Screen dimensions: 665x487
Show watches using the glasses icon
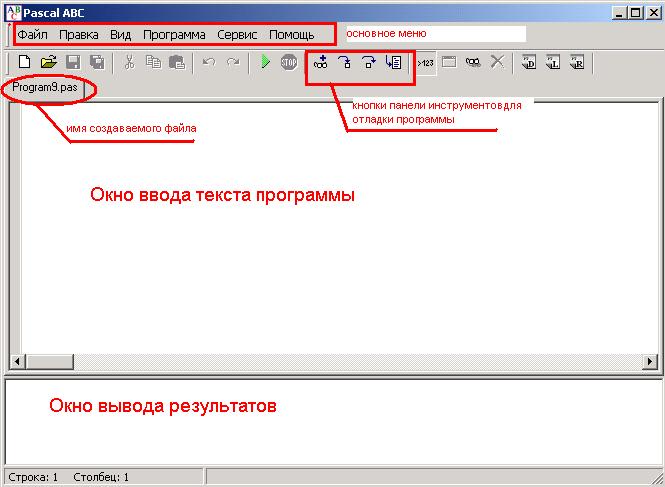tap(473, 62)
